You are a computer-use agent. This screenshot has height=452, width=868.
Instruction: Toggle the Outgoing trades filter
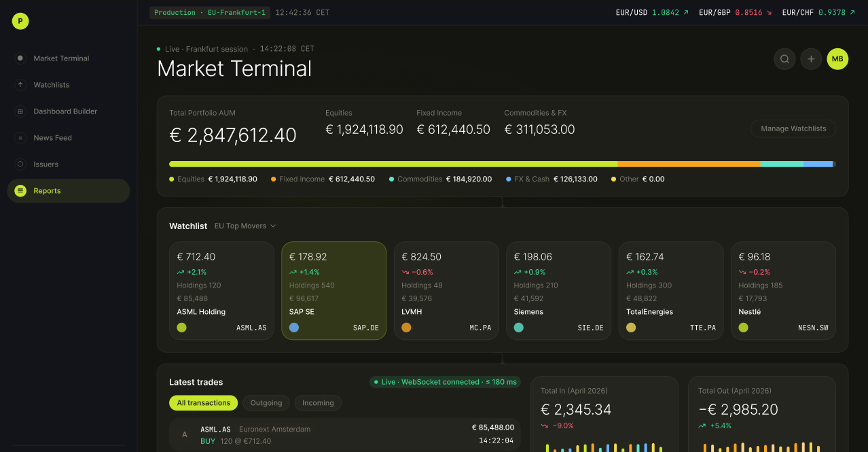click(266, 403)
